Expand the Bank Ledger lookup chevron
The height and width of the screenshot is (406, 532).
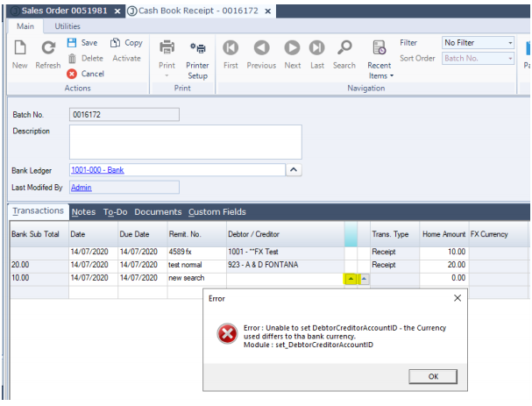(x=294, y=170)
